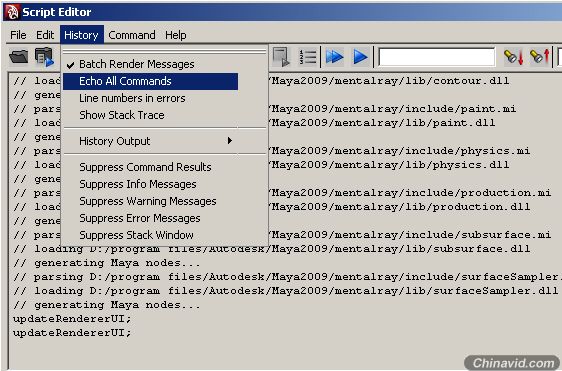Click the last updateRendererUI; line
The image size is (562, 371).
(x=72, y=333)
